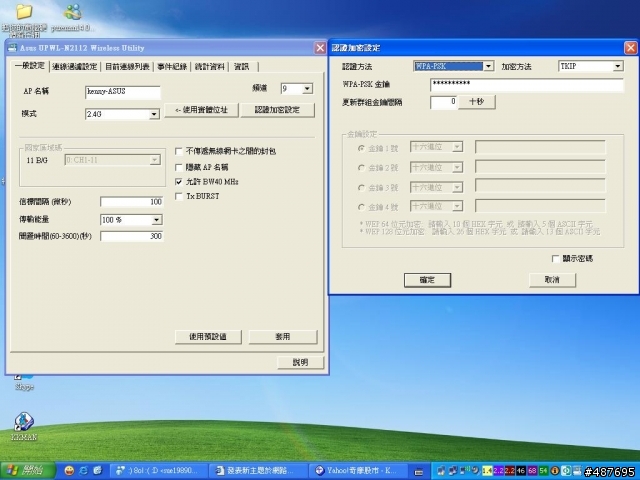
Task: Click the 信標間隔 field showing 100
Action: pos(131,202)
